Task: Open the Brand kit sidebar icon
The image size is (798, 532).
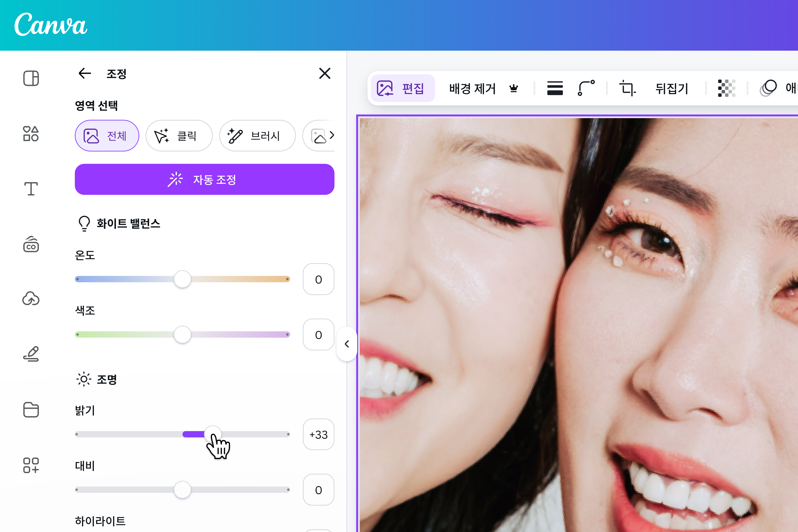Action: pos(31,244)
